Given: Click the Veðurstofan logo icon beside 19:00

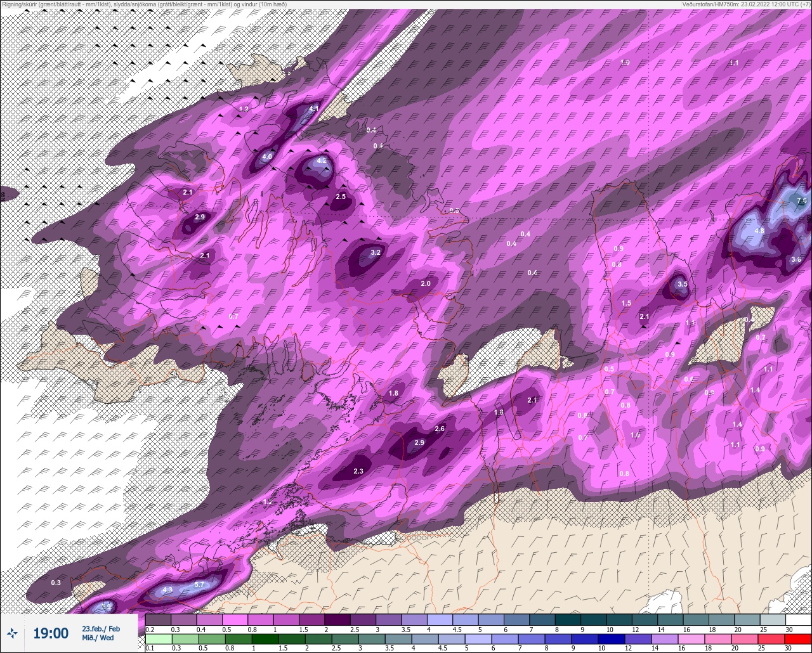Looking at the screenshot, I should tap(12, 633).
